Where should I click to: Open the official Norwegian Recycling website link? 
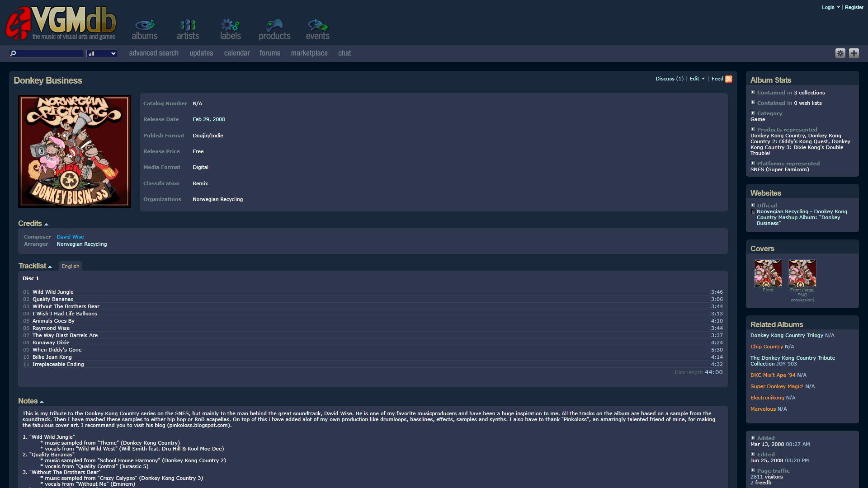[x=802, y=217]
